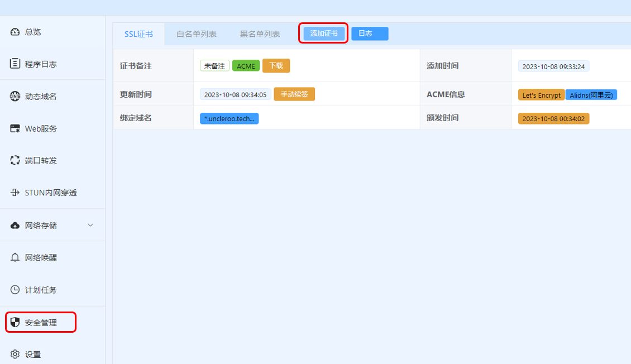631x364 pixels.
Task: Click the 未备注 tag
Action: click(x=214, y=66)
